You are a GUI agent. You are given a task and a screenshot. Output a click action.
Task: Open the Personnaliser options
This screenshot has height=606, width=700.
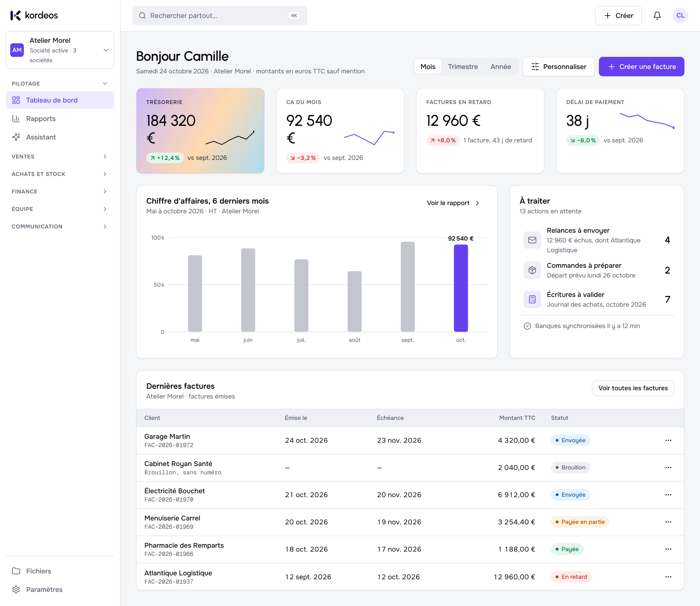559,67
